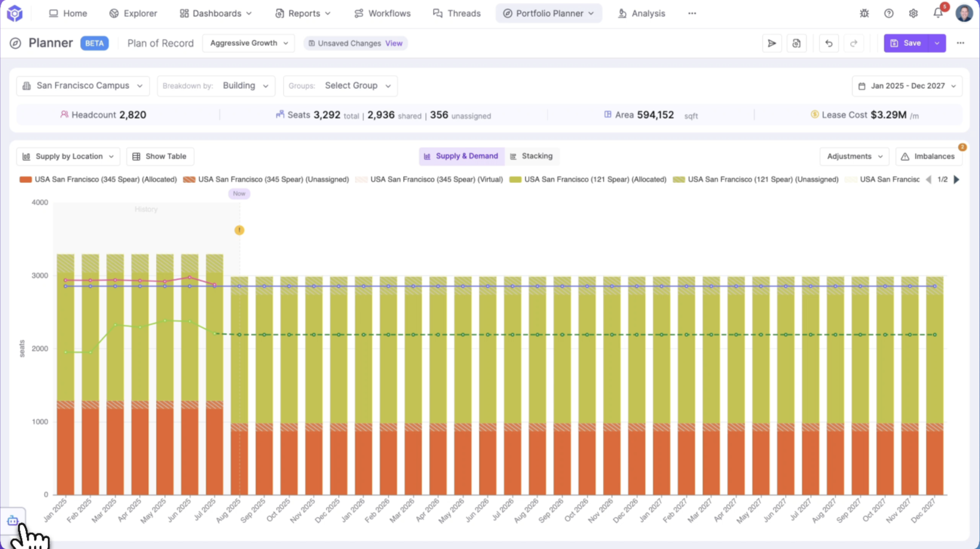This screenshot has width=980, height=549.
Task: Open the Jan 2025 - Dec 2027 date range
Action: point(907,86)
